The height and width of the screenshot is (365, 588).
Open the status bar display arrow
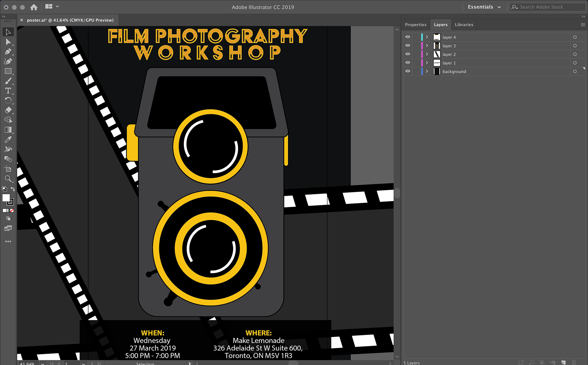click(190, 363)
